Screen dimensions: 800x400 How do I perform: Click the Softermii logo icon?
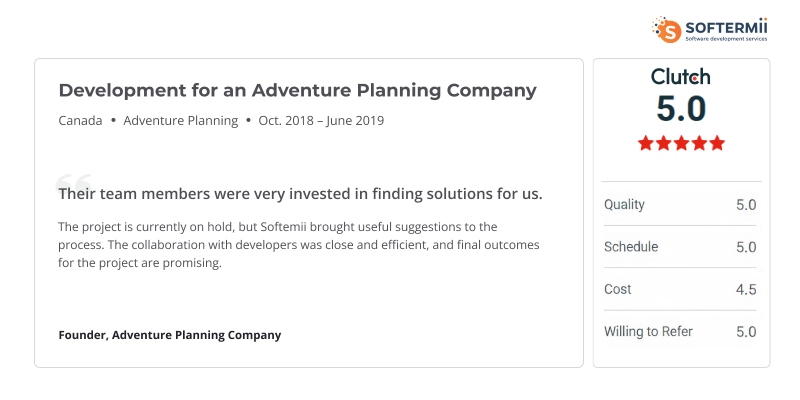pyautogui.click(x=667, y=29)
